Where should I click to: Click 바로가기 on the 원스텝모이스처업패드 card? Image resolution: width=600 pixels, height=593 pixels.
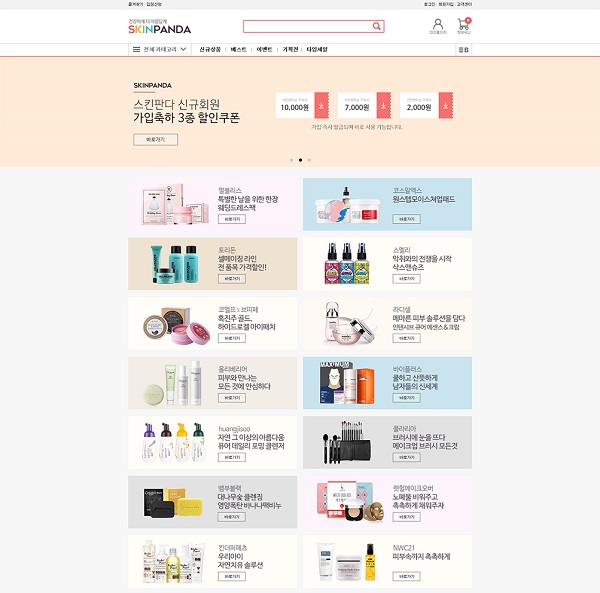point(406,219)
